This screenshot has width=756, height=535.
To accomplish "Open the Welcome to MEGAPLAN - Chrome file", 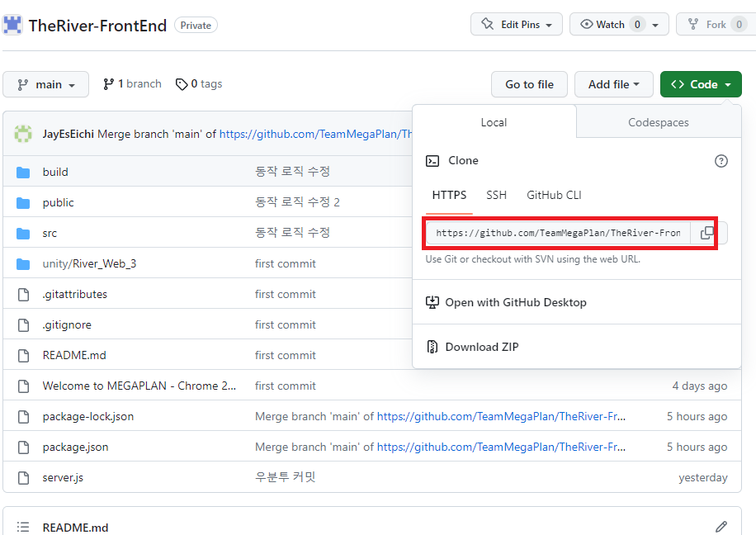I will 139,386.
